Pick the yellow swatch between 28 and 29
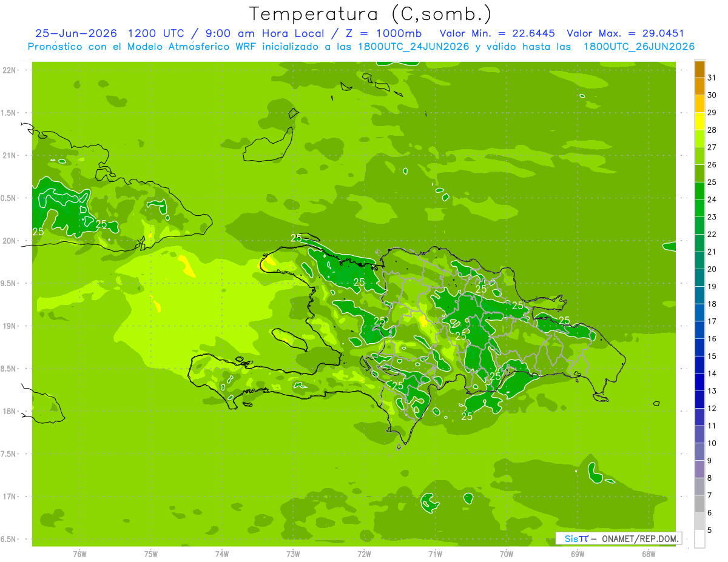 click(699, 121)
